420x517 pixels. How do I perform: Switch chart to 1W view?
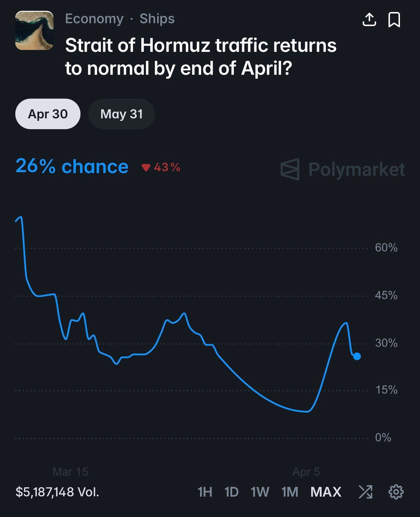[259, 492]
